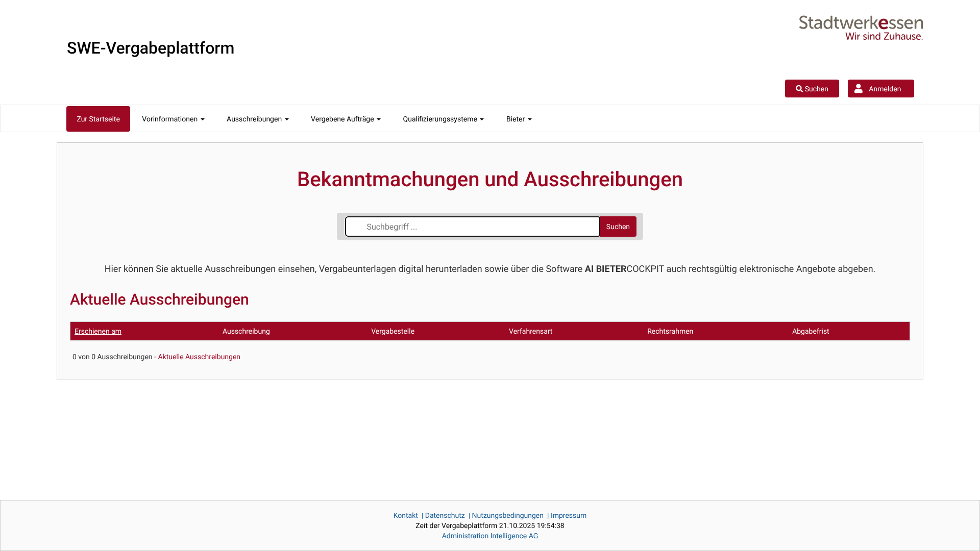Open the Datenschutz footer link
This screenshot has height=551, width=980.
(x=445, y=516)
